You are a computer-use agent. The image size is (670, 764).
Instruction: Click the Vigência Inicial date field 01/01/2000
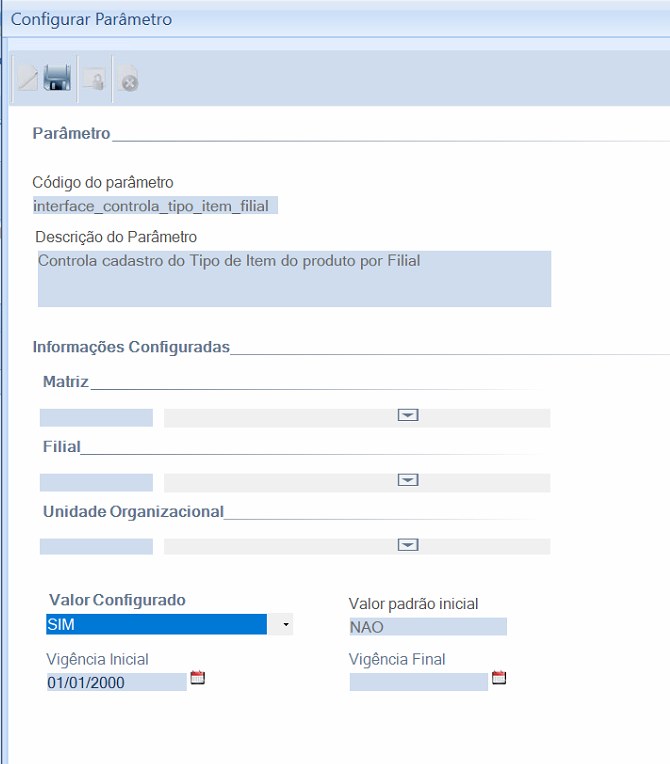click(x=117, y=682)
